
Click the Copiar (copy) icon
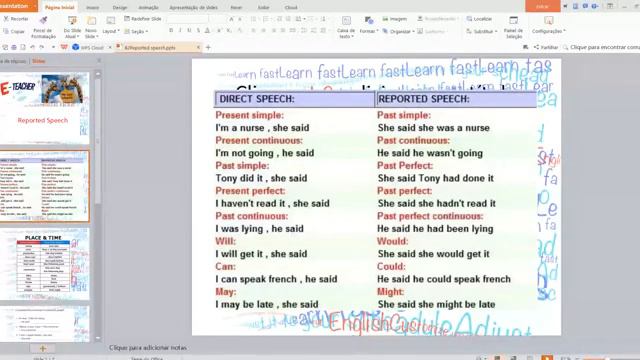[6, 31]
